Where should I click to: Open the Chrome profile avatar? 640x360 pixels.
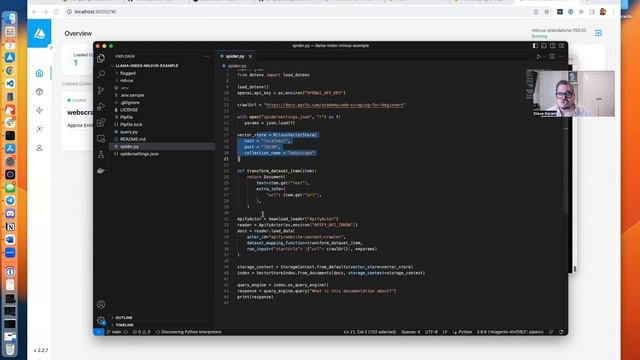pos(603,12)
